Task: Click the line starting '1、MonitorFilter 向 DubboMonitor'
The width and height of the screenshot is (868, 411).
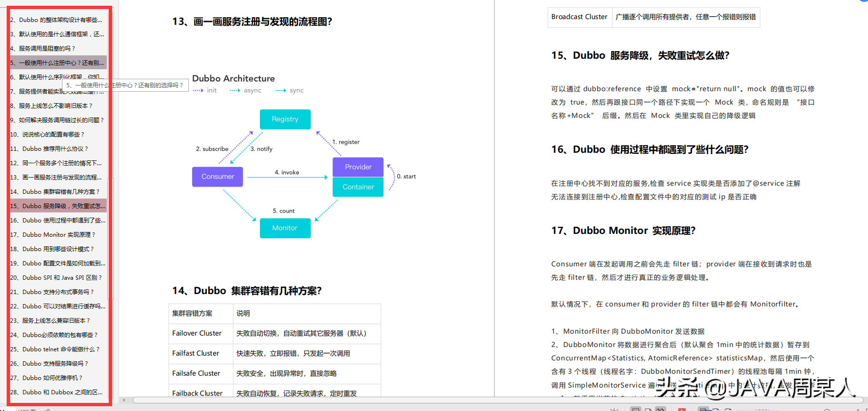Action: tap(628, 331)
